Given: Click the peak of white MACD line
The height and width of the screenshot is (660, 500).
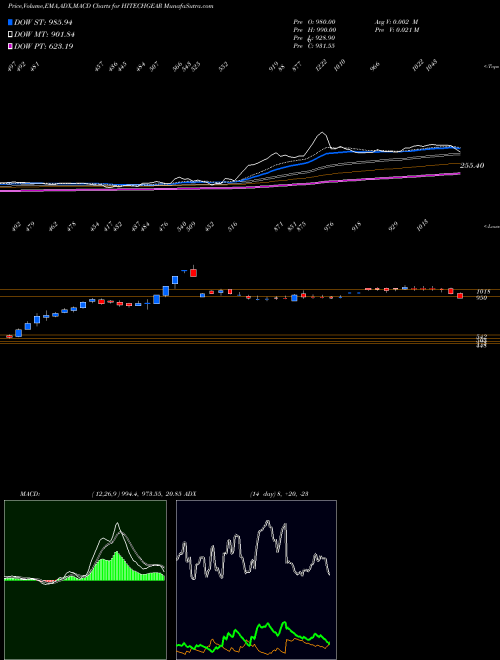Looking at the screenshot, I should [117, 523].
